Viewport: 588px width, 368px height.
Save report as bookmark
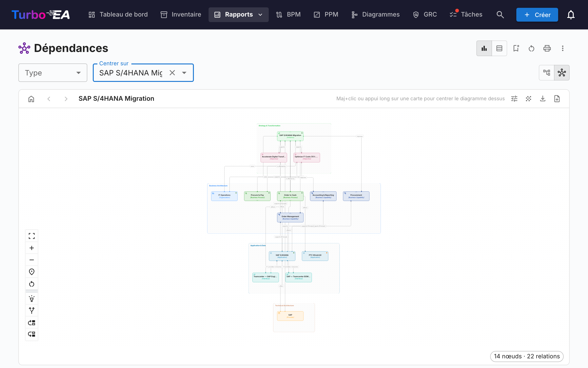tap(516, 48)
